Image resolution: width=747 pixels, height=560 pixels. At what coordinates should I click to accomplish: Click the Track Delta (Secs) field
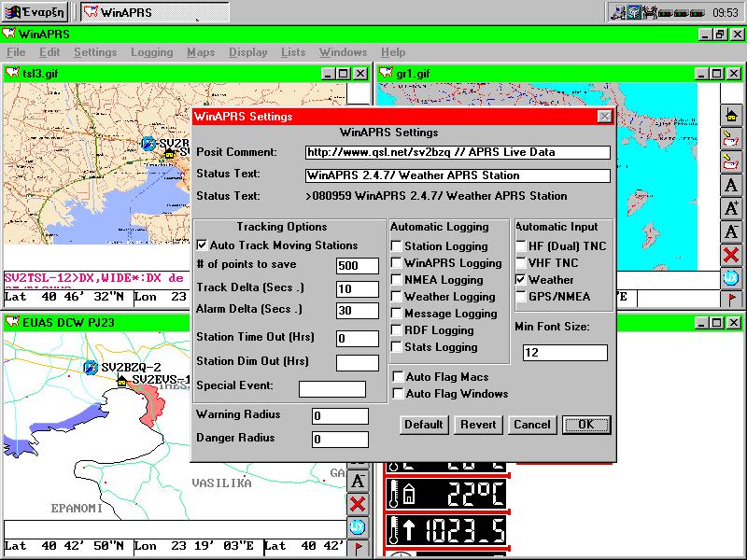358,289
